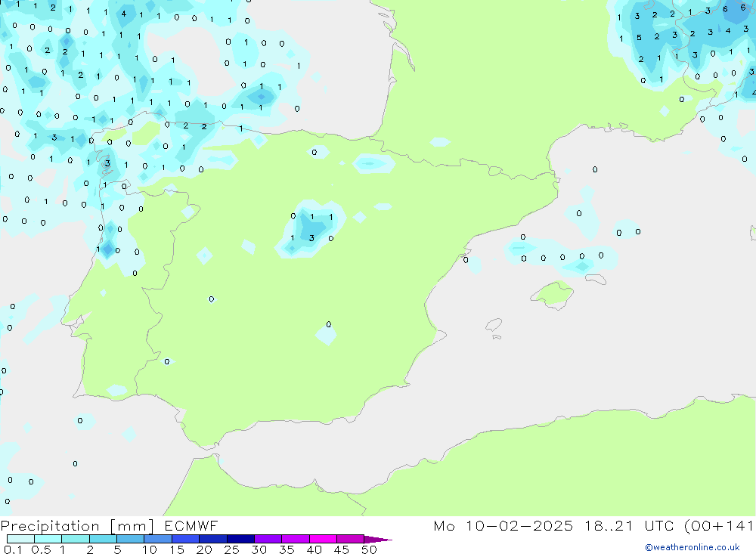
Task: Click the '[mm]' unit label
Action: click(132, 526)
